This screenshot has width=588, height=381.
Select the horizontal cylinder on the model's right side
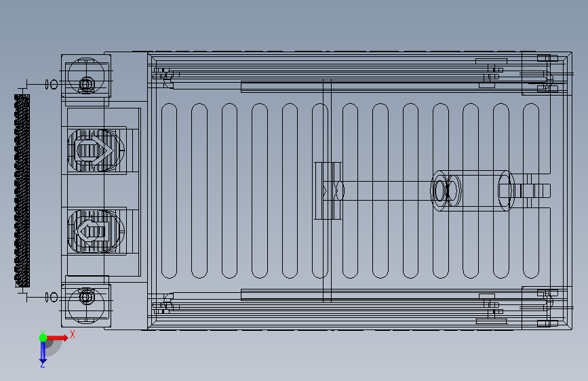click(473, 190)
